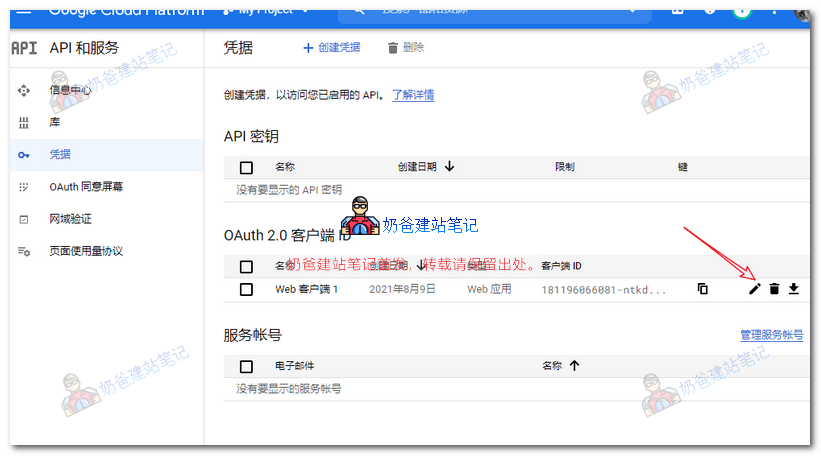The image size is (821, 456).
Task: Click the 信息中心 dashboard icon
Action: point(24,91)
